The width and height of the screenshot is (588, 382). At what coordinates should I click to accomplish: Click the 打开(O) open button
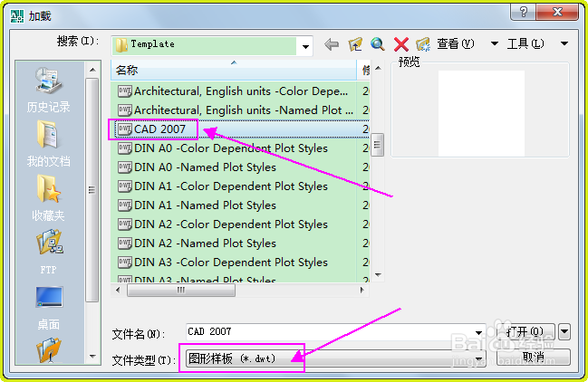525,332
